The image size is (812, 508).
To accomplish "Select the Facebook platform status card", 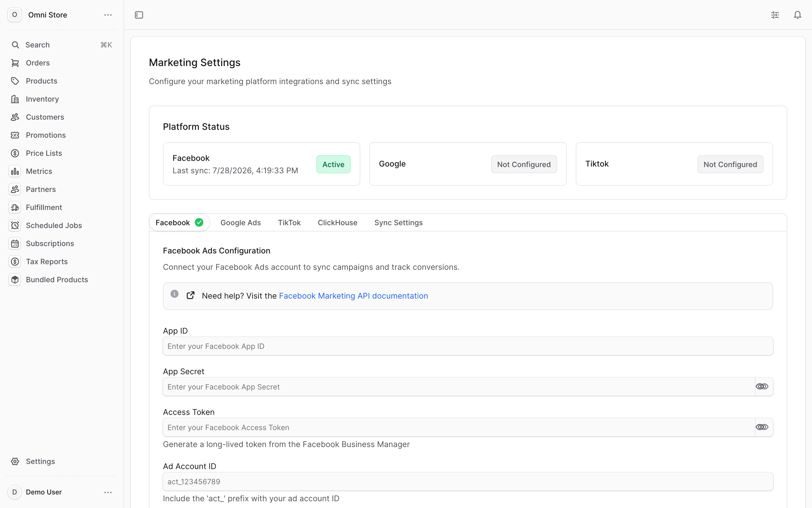I will point(261,164).
